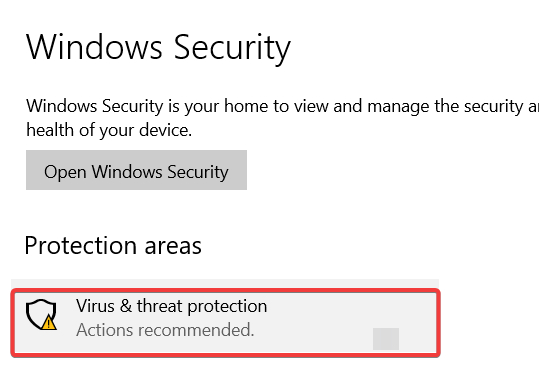The image size is (539, 370).
Task: Click the word 'Windows' in the main title
Action: (94, 46)
